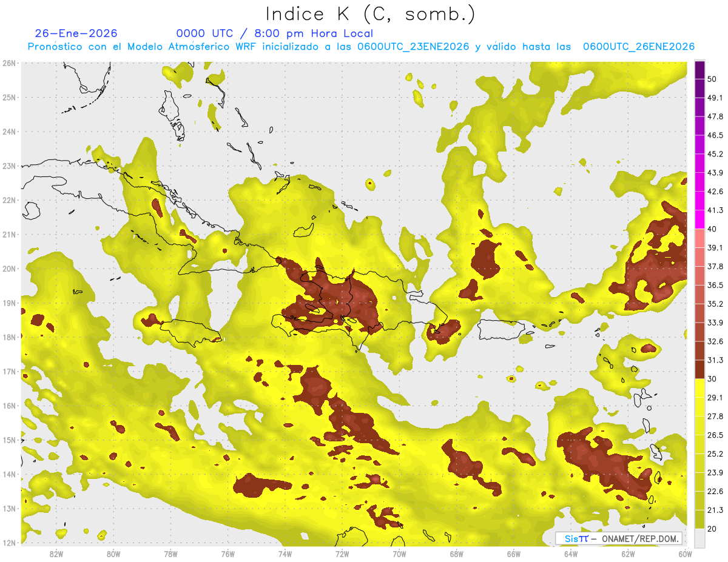Click the bright magenta swatch above 40
The width and height of the screenshot is (728, 562).
pos(700,219)
